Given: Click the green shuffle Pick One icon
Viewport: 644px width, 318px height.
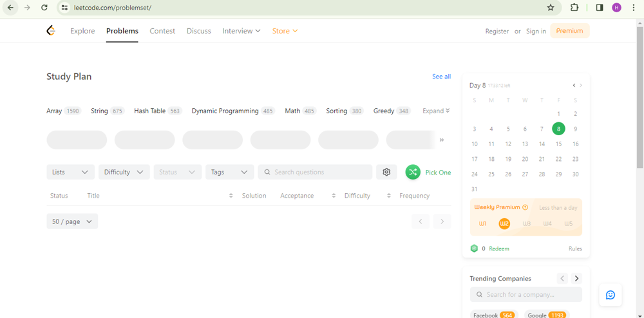Looking at the screenshot, I should coord(413,172).
